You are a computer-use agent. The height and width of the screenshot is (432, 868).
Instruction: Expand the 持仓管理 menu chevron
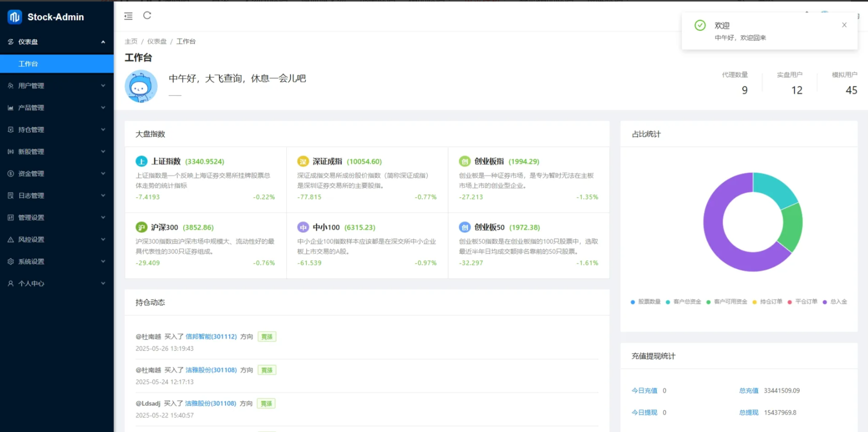tap(103, 130)
